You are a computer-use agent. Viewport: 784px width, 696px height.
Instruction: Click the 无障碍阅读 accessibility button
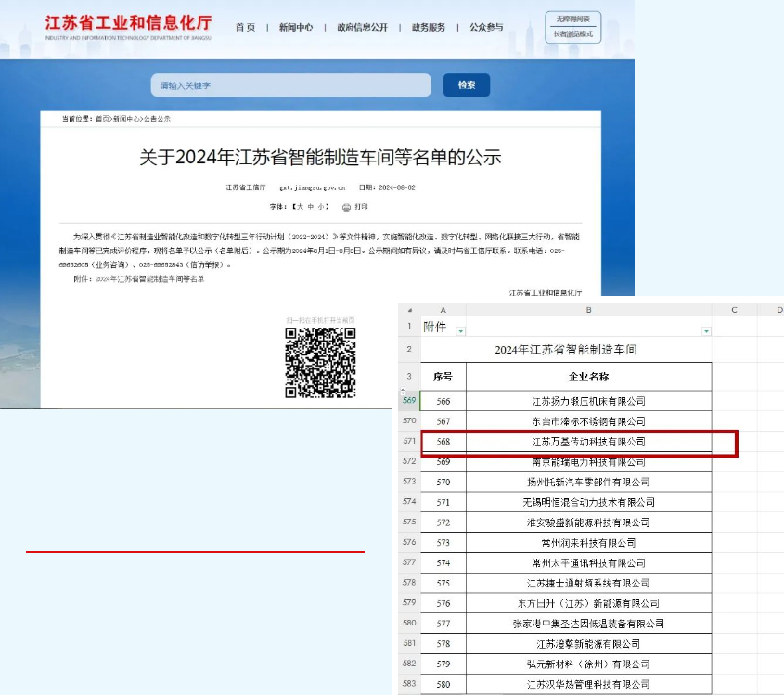pyautogui.click(x=573, y=19)
